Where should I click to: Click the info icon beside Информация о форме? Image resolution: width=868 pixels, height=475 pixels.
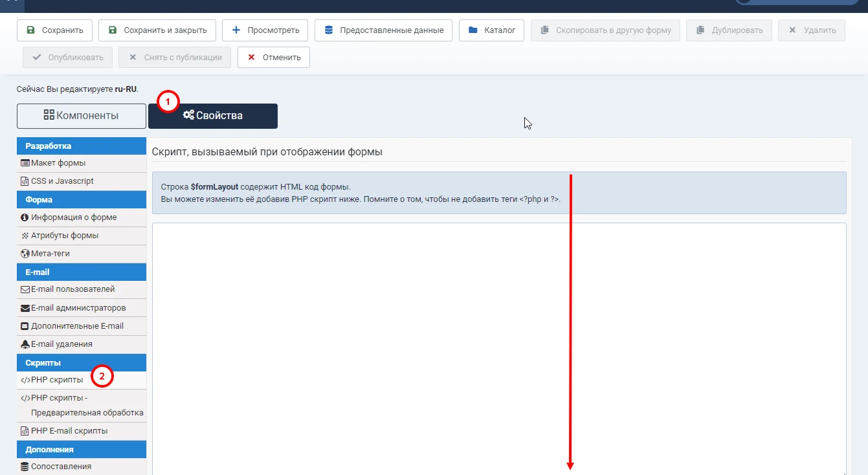[25, 217]
